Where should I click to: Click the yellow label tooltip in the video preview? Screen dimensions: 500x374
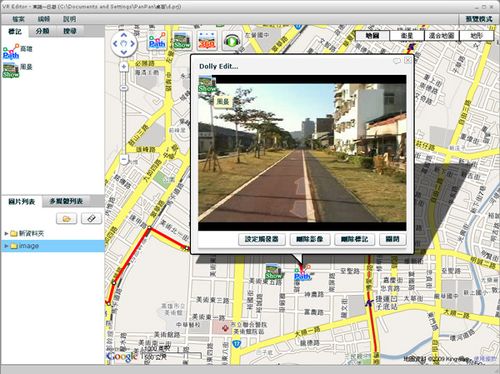[222, 102]
